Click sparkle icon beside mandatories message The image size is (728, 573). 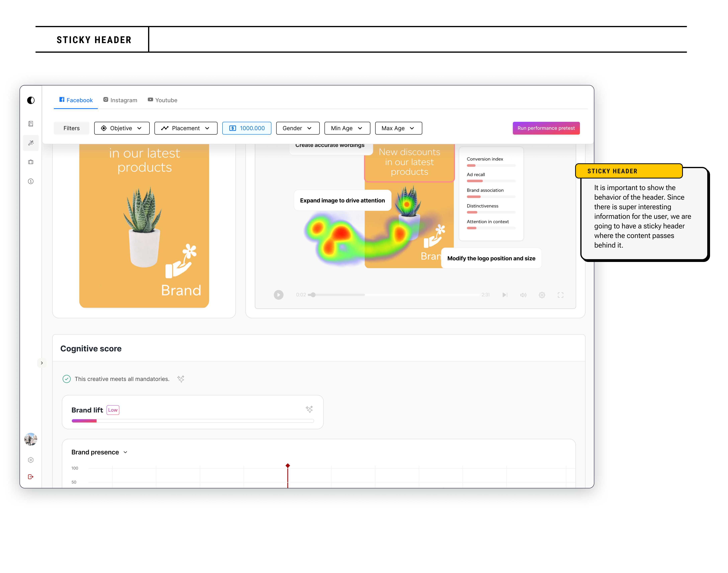(181, 379)
